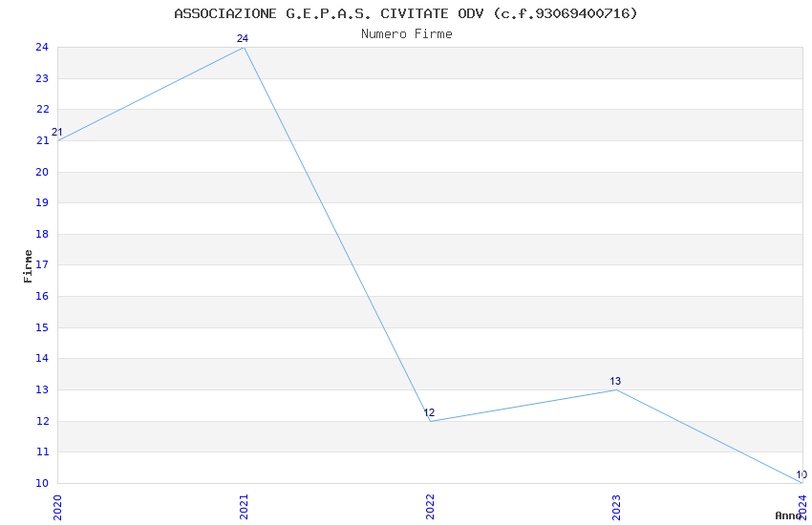This screenshot has height=525, width=812.
Task: Click the subtitle Numero Firme
Action: [407, 34]
